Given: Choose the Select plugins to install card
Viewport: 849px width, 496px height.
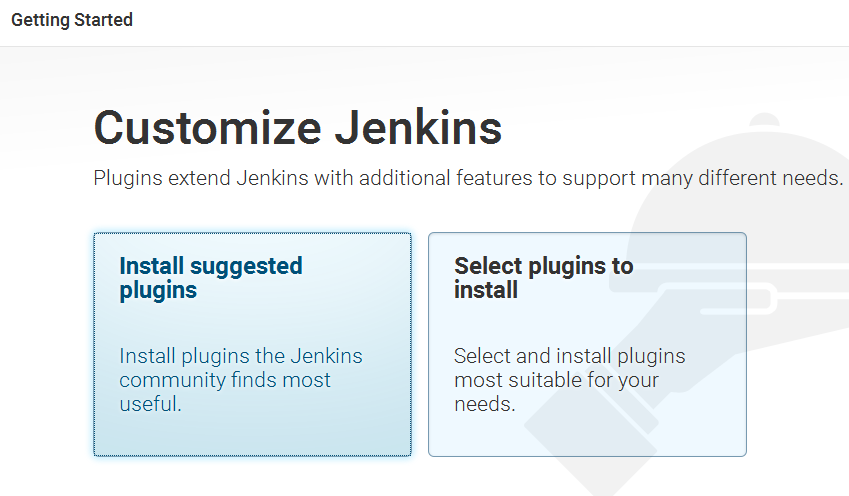Looking at the screenshot, I should (x=587, y=344).
